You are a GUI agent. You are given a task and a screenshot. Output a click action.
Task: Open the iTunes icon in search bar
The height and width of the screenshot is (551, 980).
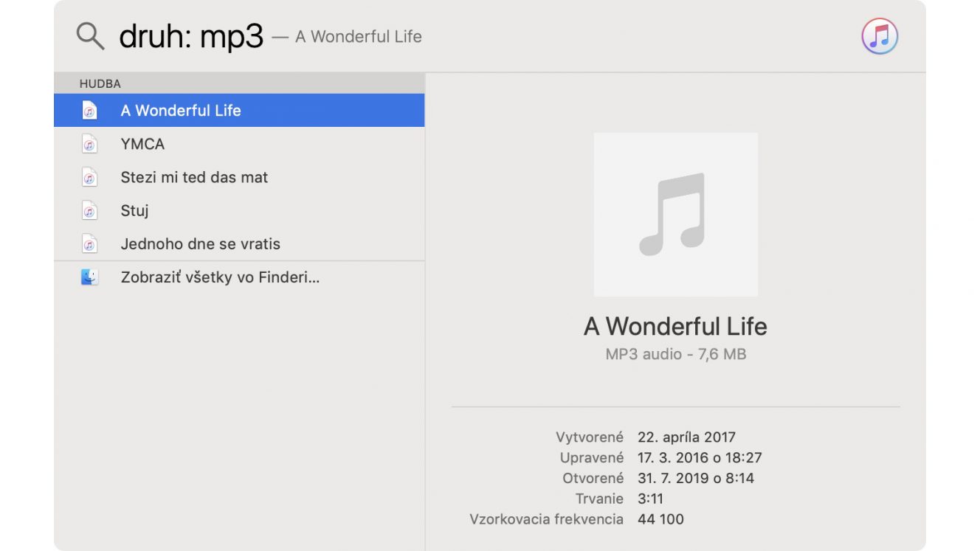click(880, 36)
